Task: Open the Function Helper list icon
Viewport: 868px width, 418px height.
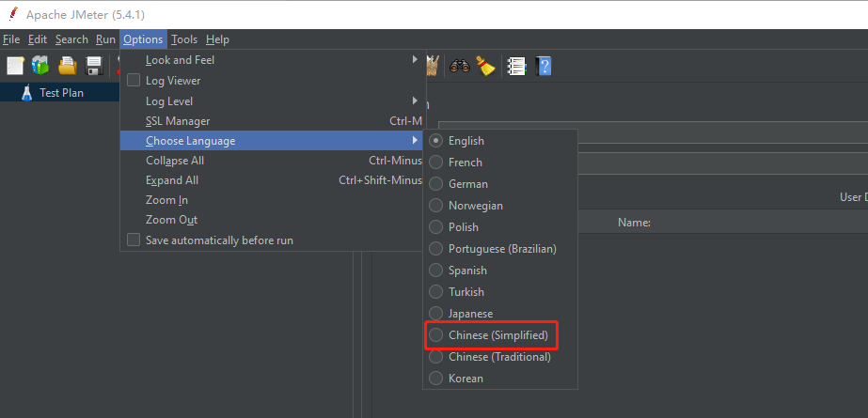Action: pyautogui.click(x=517, y=67)
